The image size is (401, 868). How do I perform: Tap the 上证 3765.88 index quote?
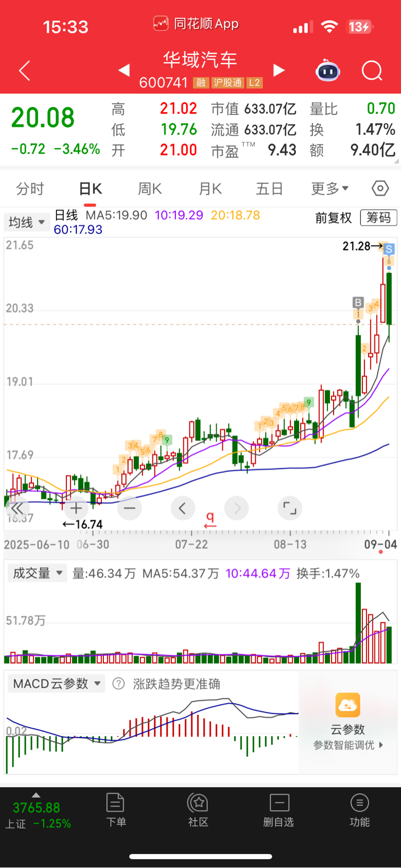click(38, 815)
